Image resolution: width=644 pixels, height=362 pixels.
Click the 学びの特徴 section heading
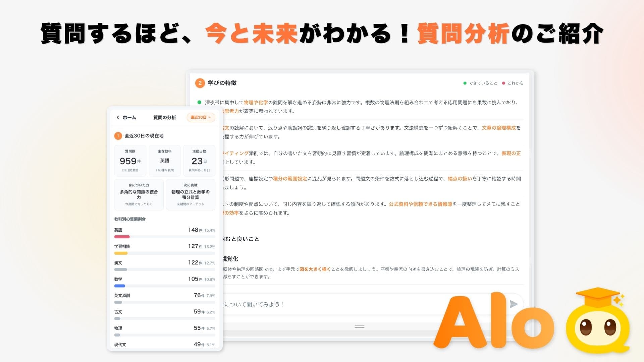pyautogui.click(x=222, y=83)
